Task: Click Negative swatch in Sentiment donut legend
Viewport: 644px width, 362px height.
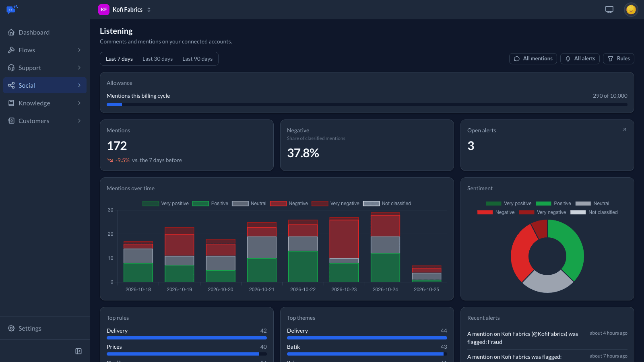Action: click(485, 212)
